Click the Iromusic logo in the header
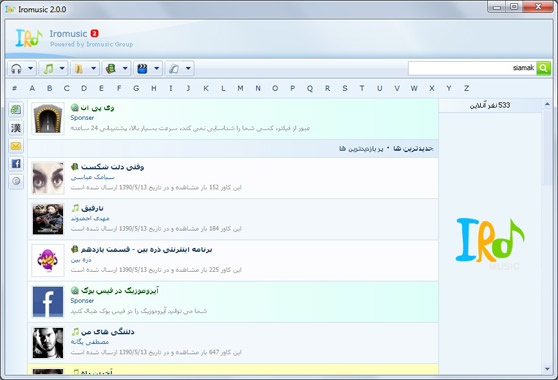 (x=29, y=38)
